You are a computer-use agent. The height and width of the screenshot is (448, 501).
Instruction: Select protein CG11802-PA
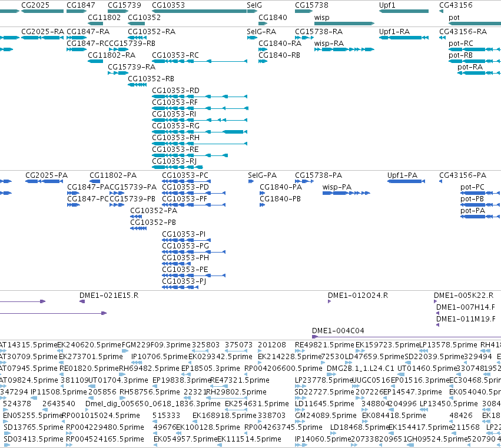95,181
